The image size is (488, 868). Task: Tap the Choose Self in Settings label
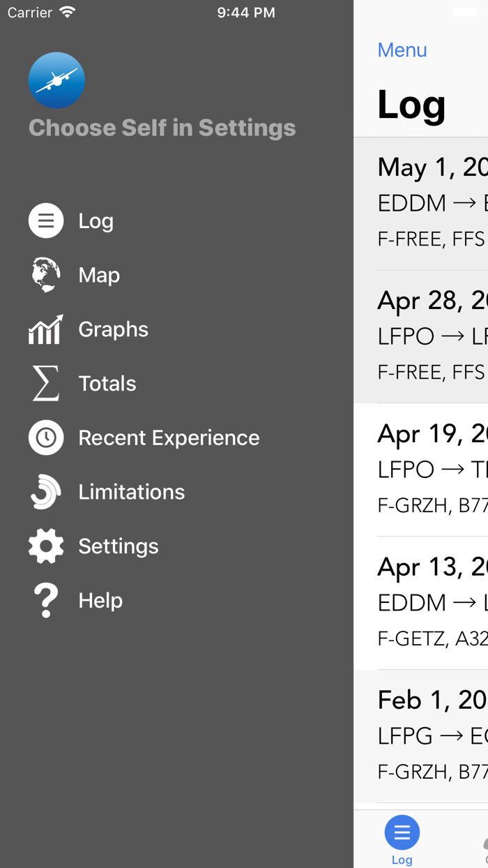pos(162,128)
